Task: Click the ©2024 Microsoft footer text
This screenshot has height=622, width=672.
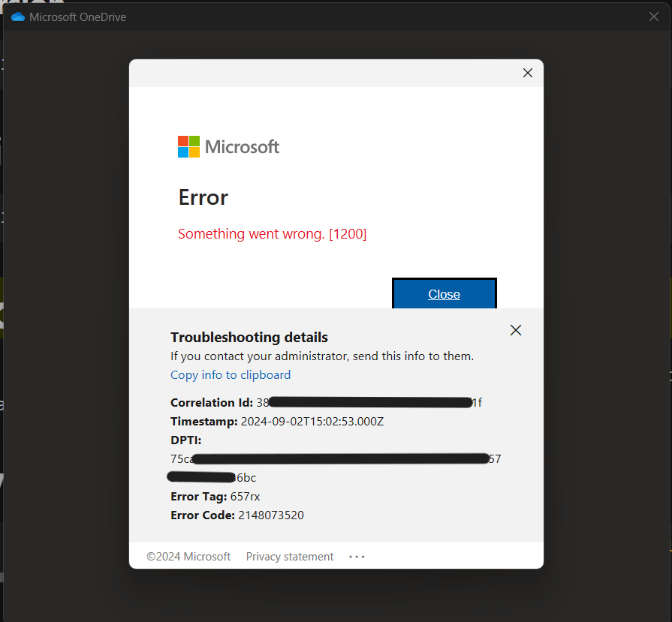Action: click(188, 557)
